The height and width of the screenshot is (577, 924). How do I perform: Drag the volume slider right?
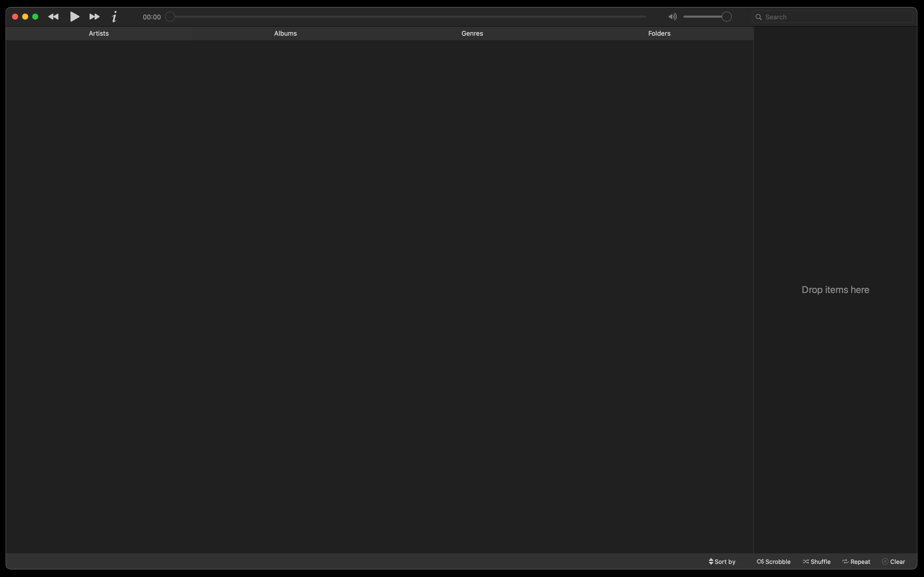click(726, 17)
